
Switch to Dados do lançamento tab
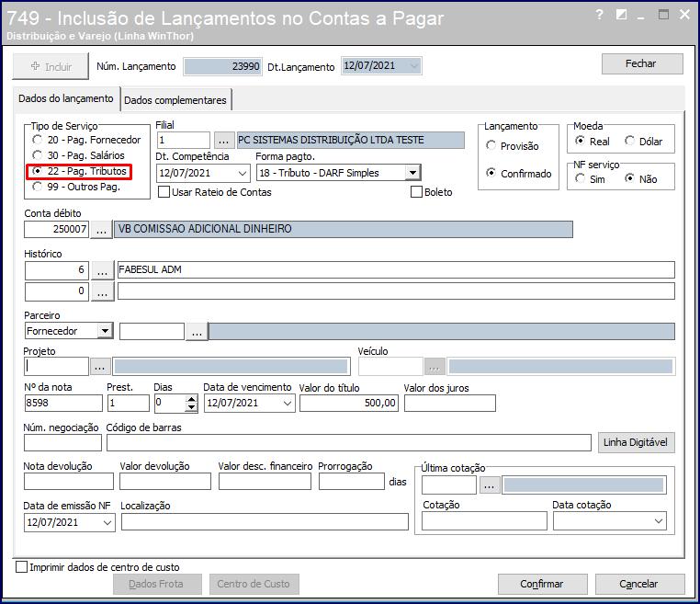(x=66, y=98)
